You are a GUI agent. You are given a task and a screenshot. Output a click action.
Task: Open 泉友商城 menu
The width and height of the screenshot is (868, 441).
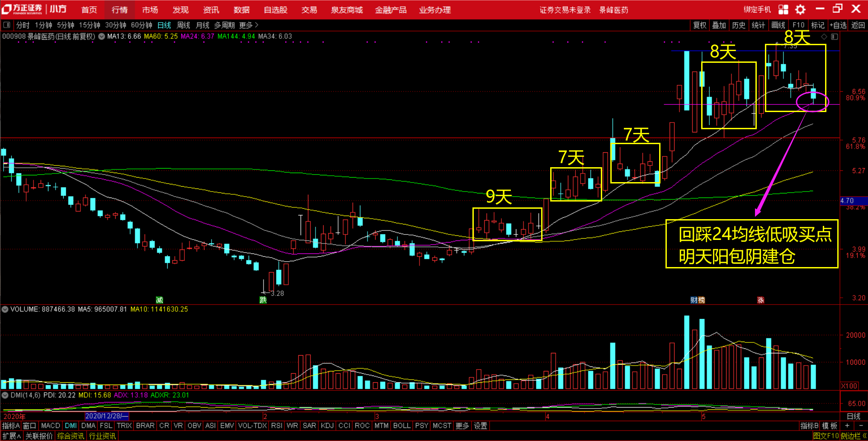point(347,9)
